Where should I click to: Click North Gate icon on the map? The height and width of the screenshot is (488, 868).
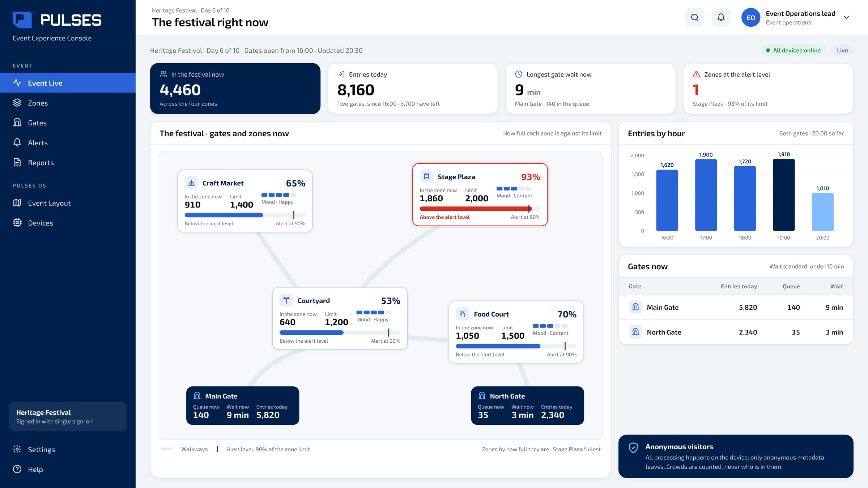(x=482, y=396)
